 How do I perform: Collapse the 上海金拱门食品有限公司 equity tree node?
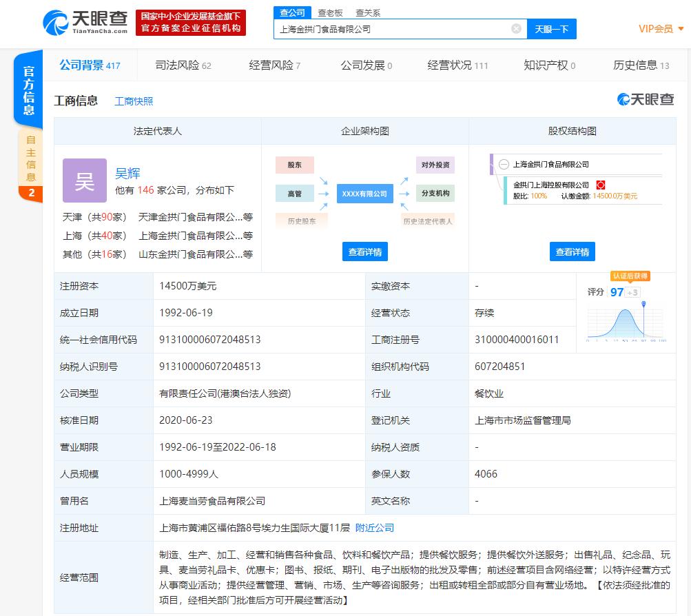tap(504, 165)
